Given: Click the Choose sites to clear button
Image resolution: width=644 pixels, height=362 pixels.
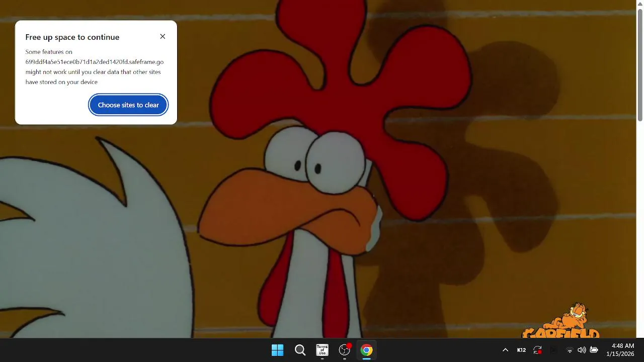Looking at the screenshot, I should (128, 105).
